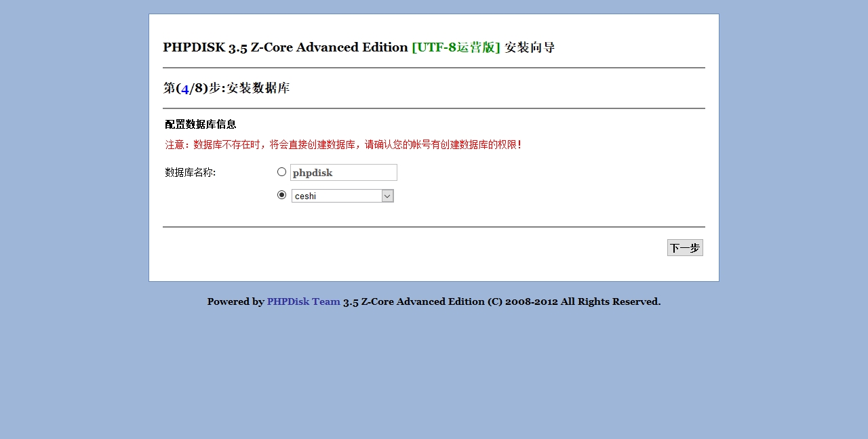The image size is (868, 439).
Task: Click the 下一步 next-step button
Action: click(685, 248)
